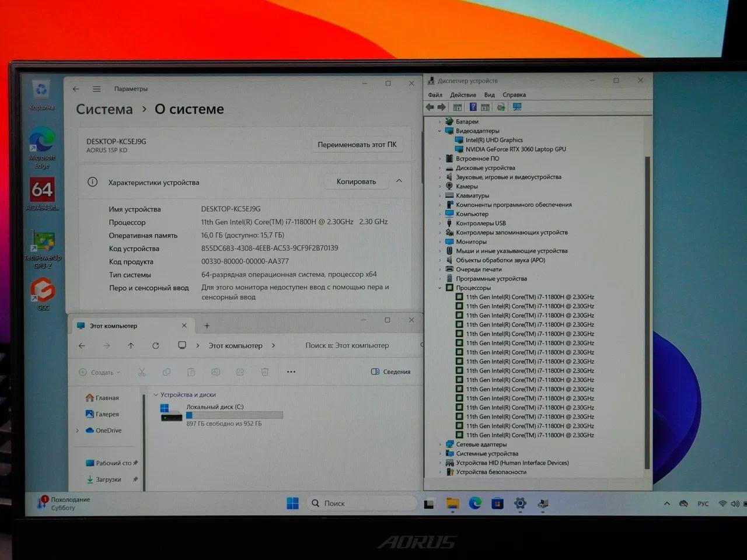The height and width of the screenshot is (560, 747).
Task: Click the Help icon in Device Manager toolbar
Action: pyautogui.click(x=473, y=107)
